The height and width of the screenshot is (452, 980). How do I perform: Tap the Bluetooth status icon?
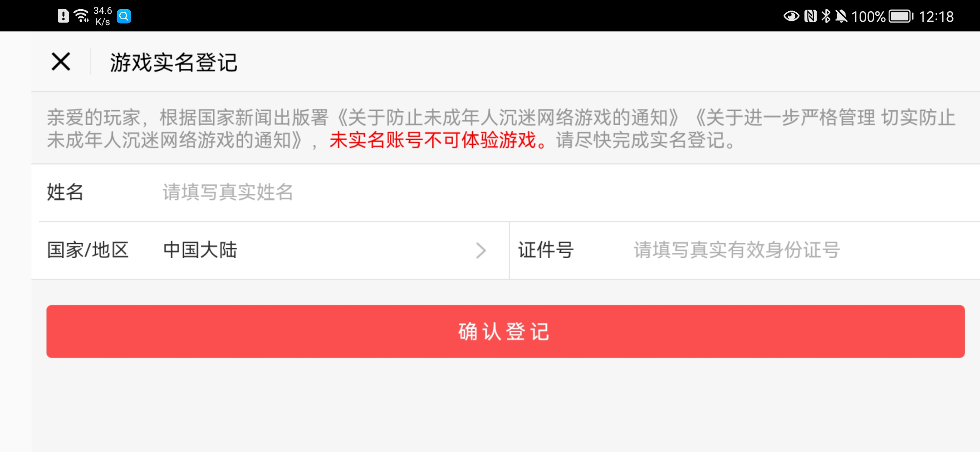[x=826, y=16]
